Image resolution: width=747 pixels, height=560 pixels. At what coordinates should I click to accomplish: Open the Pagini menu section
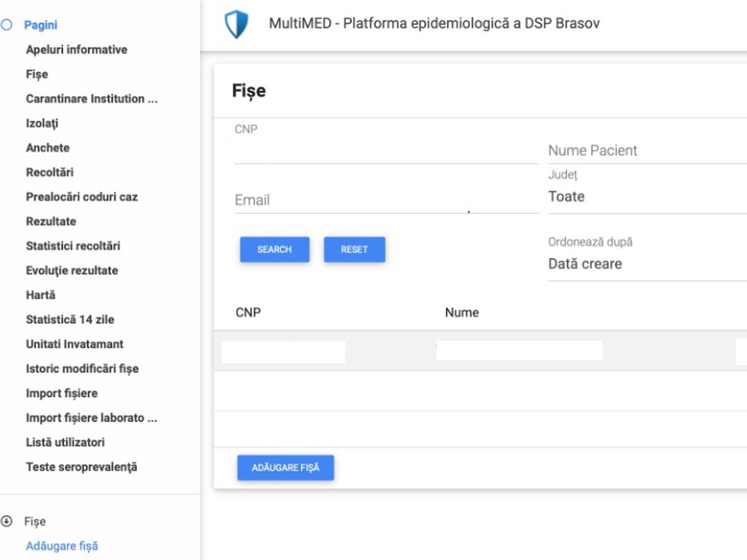point(40,25)
